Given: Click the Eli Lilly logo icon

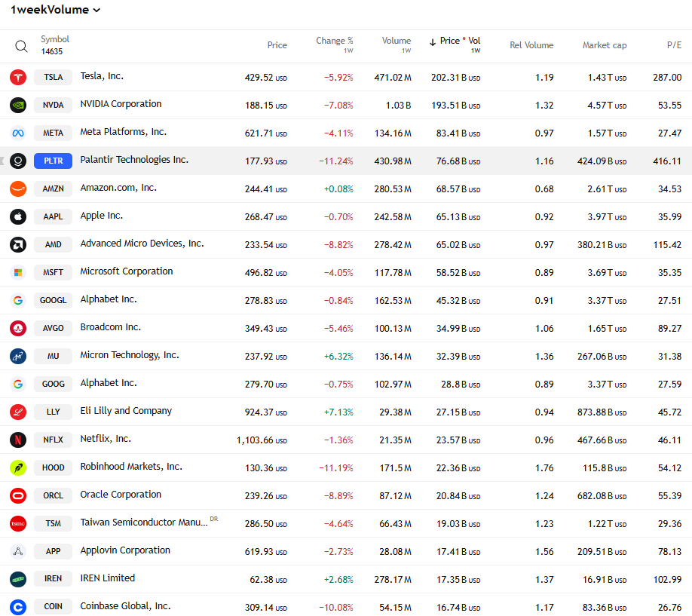Looking at the screenshot, I should click(18, 412).
